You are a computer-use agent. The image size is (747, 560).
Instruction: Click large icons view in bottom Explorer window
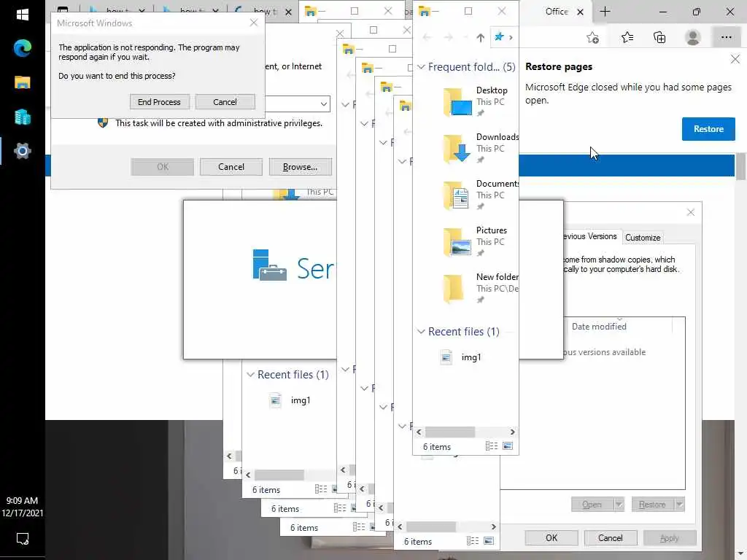pos(489,541)
